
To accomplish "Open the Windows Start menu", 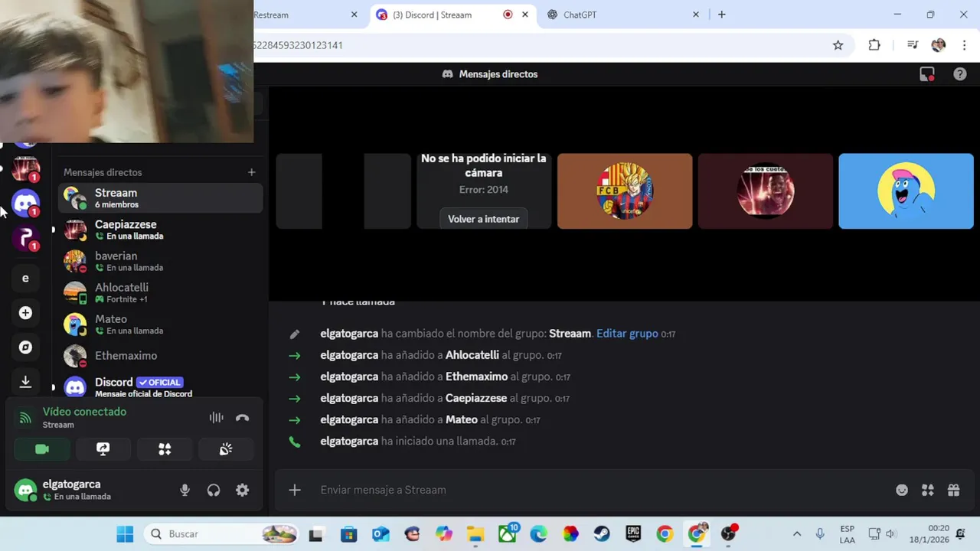I will pos(125,534).
